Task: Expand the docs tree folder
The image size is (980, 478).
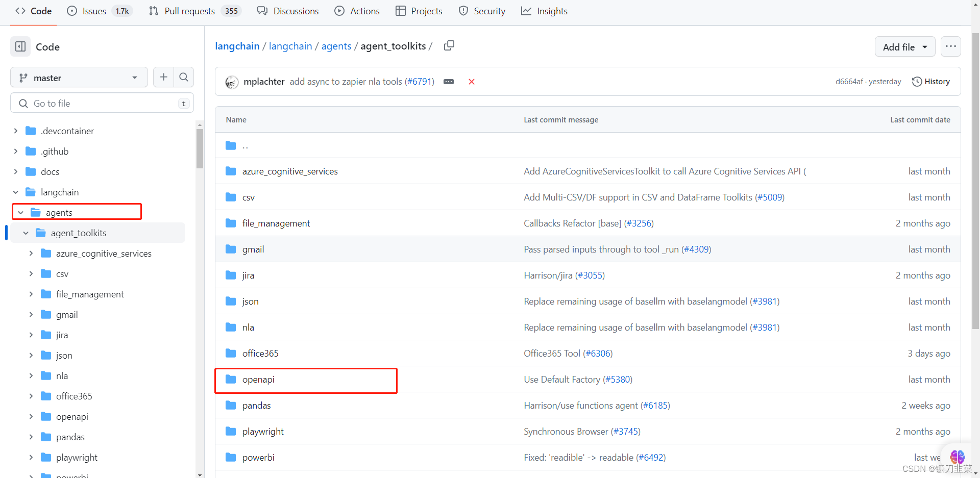Action: 16,171
